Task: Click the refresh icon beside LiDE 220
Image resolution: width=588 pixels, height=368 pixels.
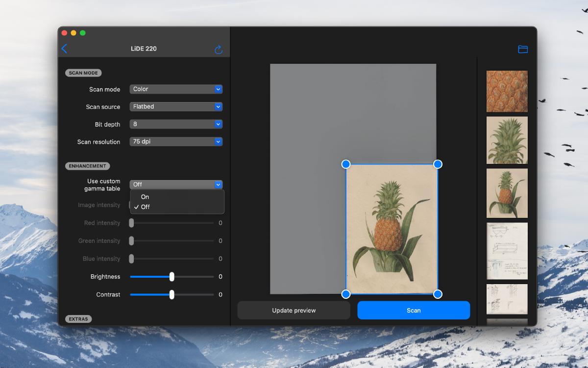Action: 219,49
